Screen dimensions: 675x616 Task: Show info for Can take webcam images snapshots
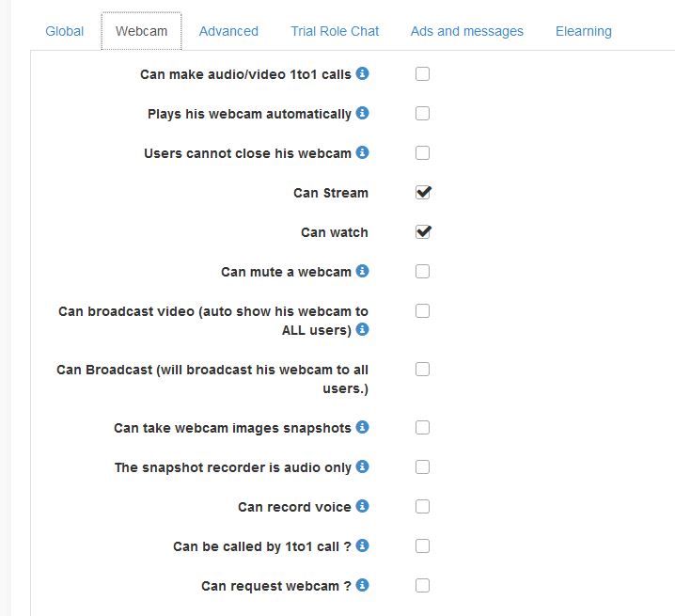click(363, 427)
